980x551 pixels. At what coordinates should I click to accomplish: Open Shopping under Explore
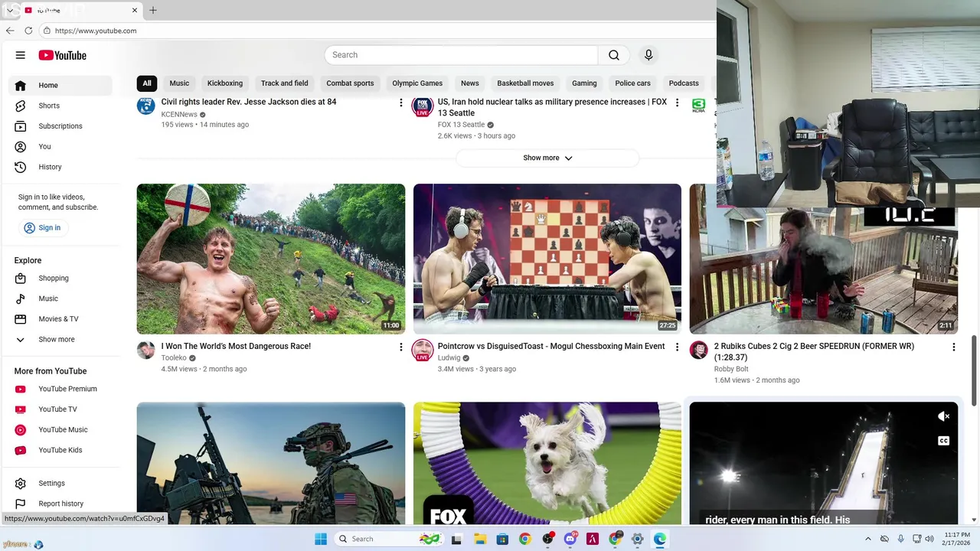coord(61,278)
